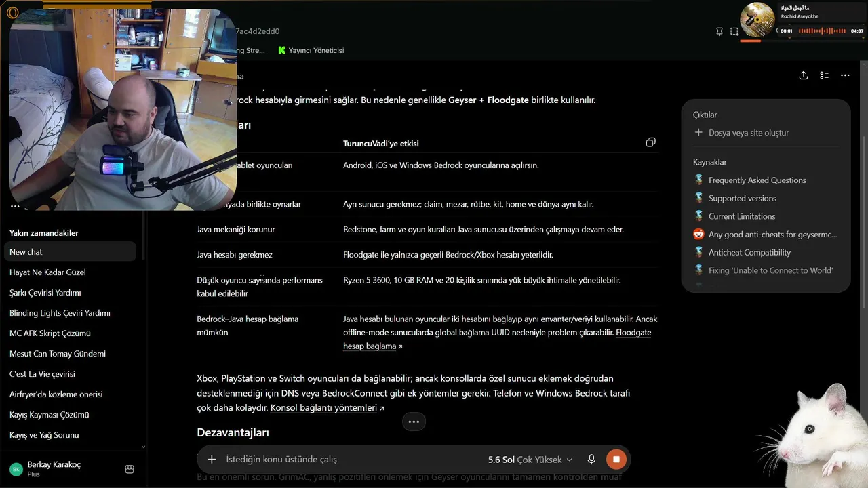Follow the Konsol bağlantı yöntemleri link
Screen dimensions: 868x488
coord(328,408)
